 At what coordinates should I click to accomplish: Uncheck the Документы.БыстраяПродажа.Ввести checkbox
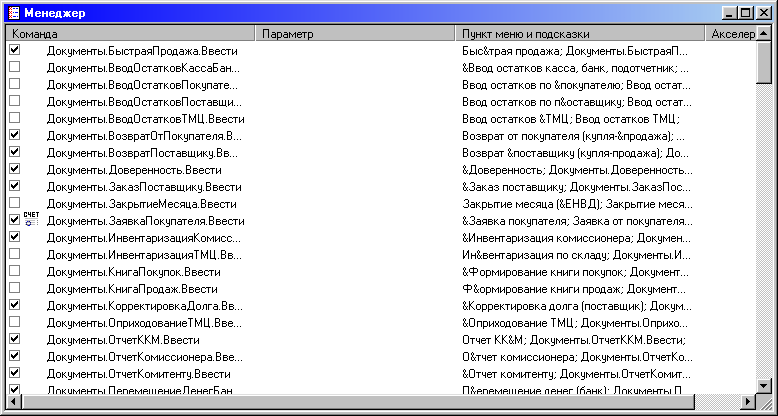point(14,49)
